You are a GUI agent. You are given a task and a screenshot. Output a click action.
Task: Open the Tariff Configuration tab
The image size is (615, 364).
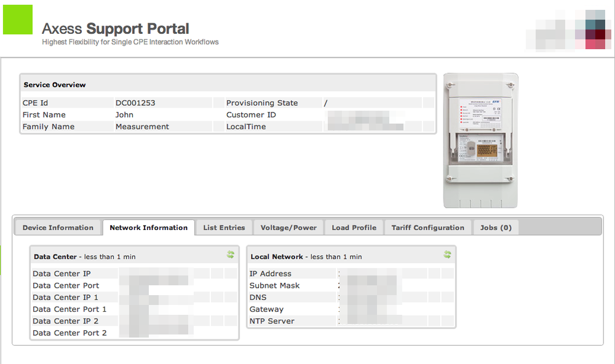(x=428, y=228)
